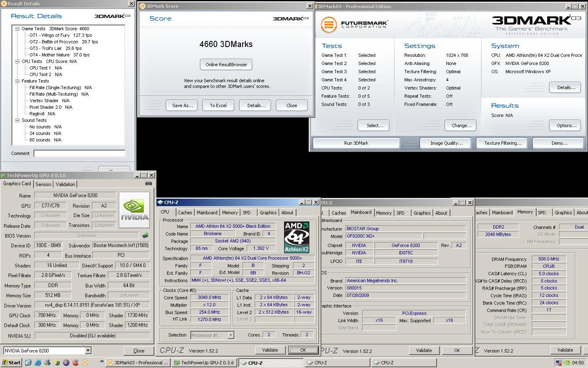Click the GF8200C M2+ model field
588x368 pixels.
coord(383,236)
